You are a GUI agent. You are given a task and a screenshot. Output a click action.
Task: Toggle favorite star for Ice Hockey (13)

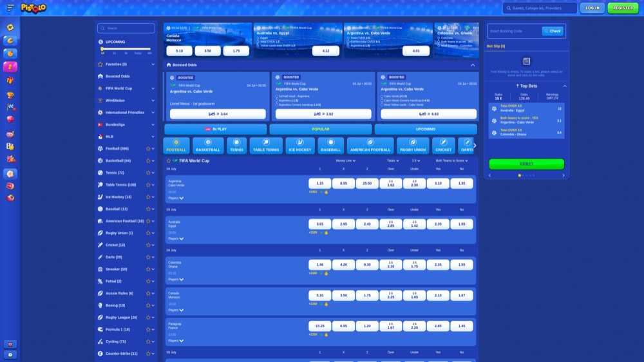[x=148, y=197]
